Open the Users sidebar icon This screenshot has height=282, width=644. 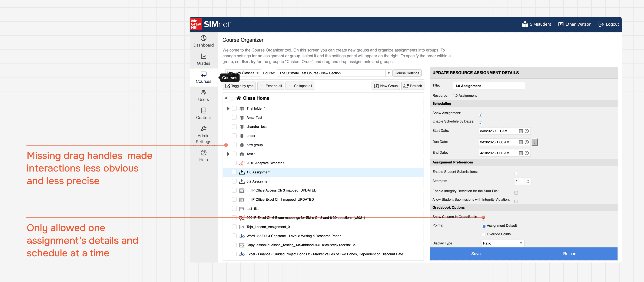click(x=203, y=92)
